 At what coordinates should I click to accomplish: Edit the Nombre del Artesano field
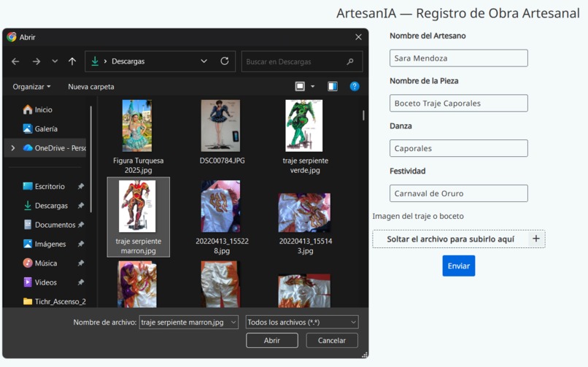pos(459,58)
